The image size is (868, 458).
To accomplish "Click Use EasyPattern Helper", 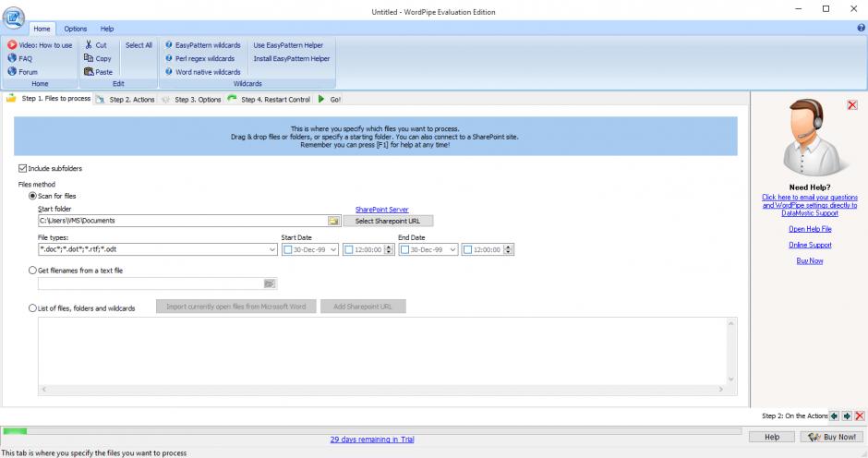I will click(288, 45).
